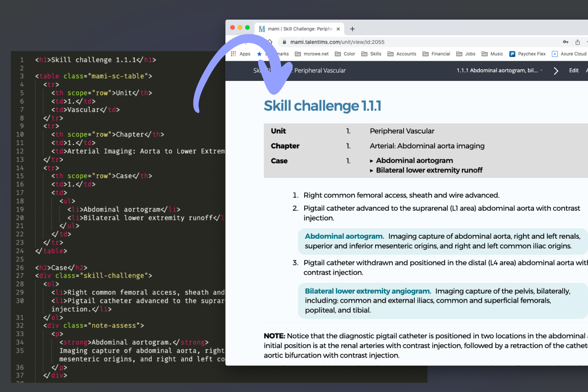This screenshot has height=392, width=588.
Task: Open a new browser tab with plus icon
Action: [x=352, y=29]
